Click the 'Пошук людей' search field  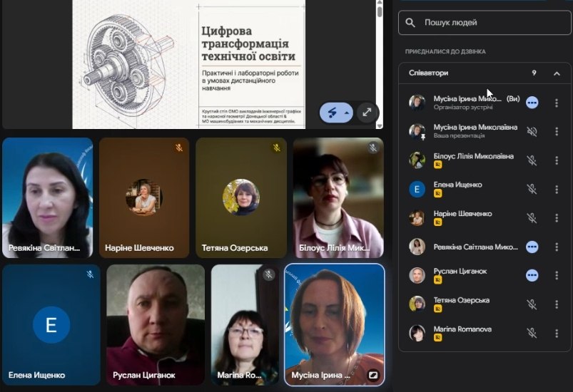(485, 23)
